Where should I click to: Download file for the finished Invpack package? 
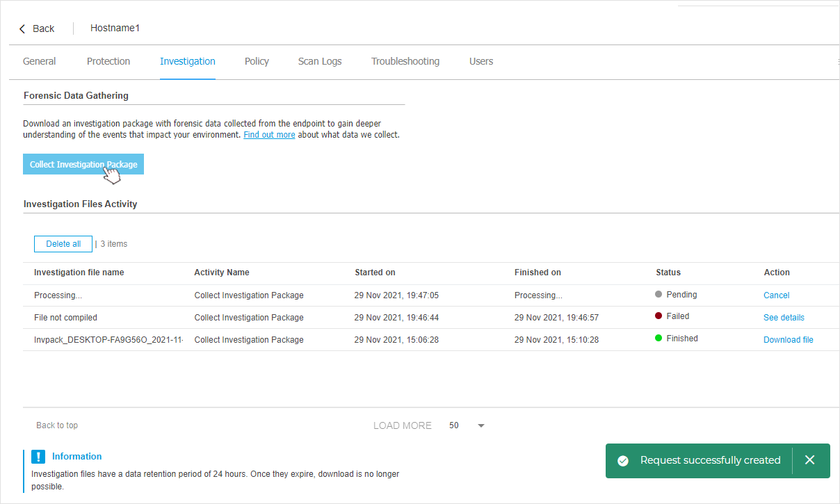pos(788,340)
